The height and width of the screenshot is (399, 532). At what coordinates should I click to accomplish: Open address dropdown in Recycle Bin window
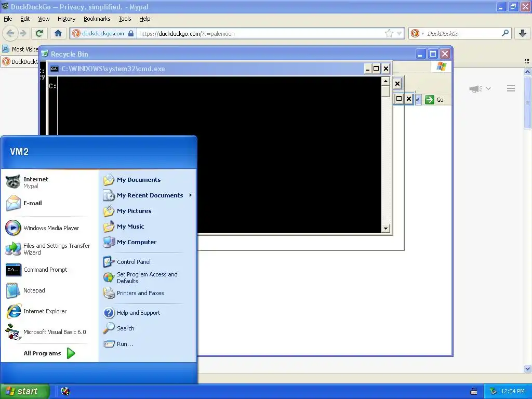click(x=418, y=100)
